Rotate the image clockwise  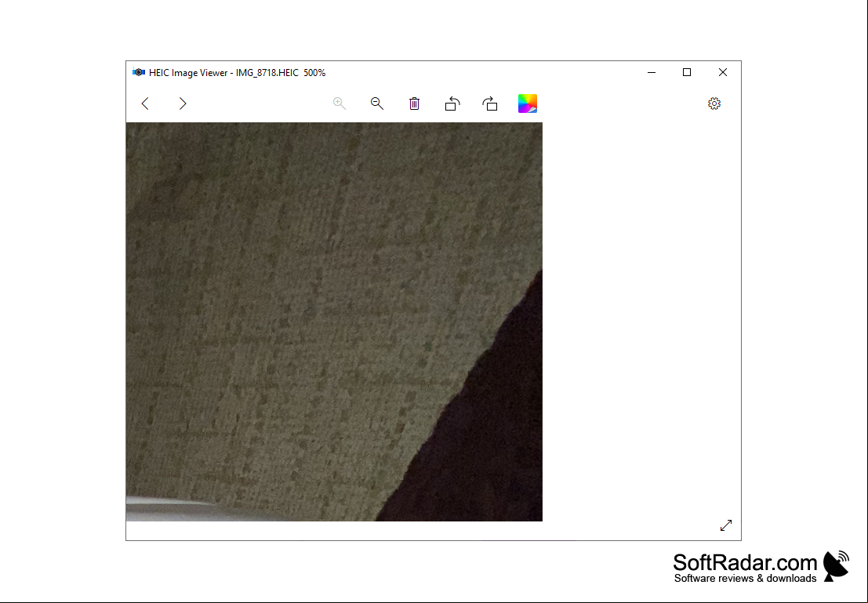[x=490, y=104]
